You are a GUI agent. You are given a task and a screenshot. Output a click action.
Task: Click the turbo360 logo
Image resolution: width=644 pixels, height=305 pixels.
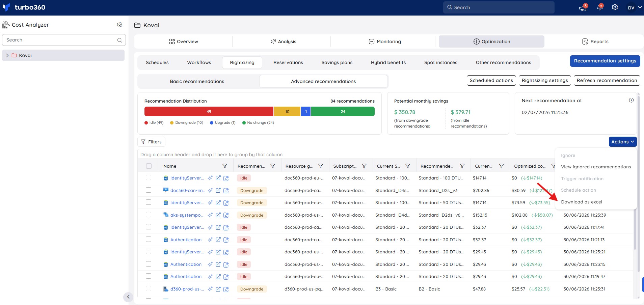coord(24,7)
